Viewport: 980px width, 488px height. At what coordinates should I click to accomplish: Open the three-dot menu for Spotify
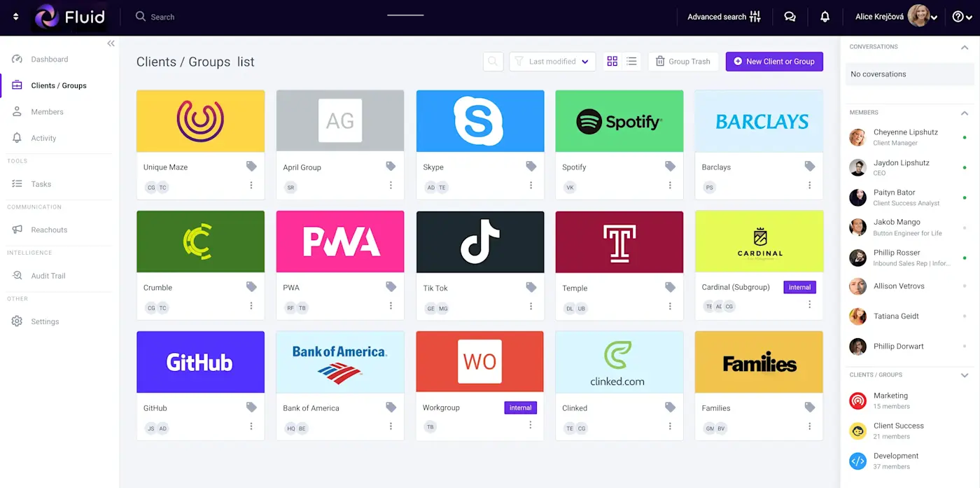[670, 186]
